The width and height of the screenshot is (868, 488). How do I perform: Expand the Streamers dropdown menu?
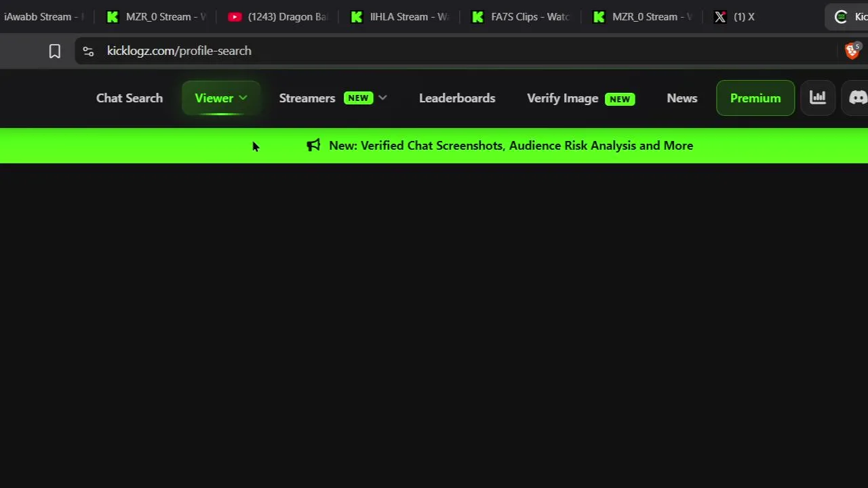(x=332, y=98)
